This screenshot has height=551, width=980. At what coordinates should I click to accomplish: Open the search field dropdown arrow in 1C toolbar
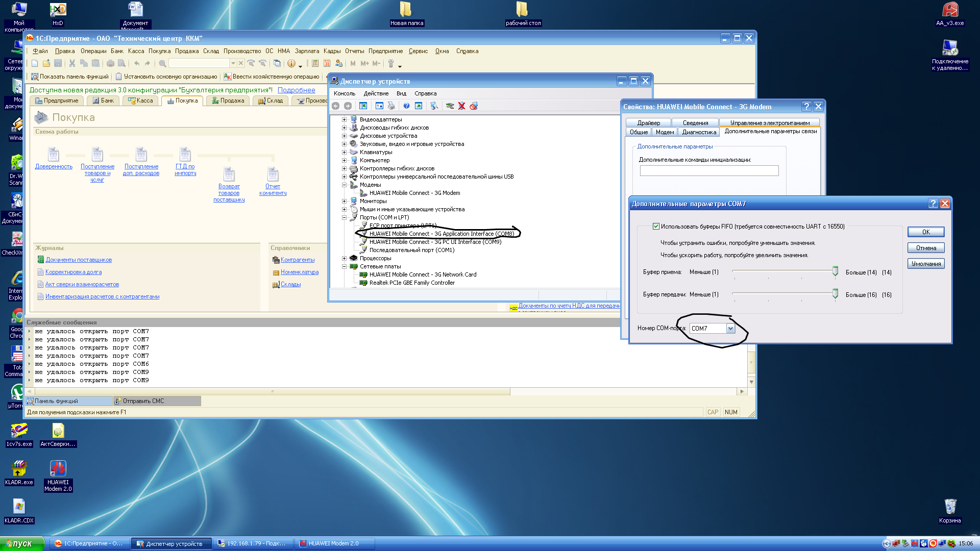[233, 63]
